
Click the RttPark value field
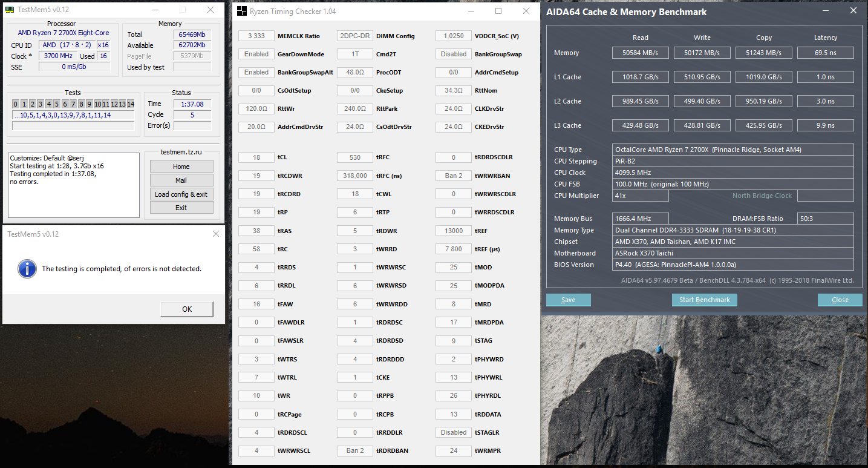[x=355, y=108]
